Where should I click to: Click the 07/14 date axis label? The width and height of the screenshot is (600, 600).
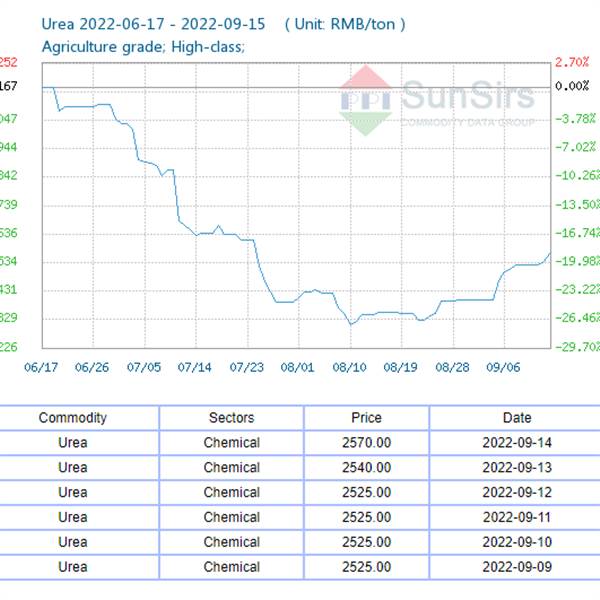194,367
